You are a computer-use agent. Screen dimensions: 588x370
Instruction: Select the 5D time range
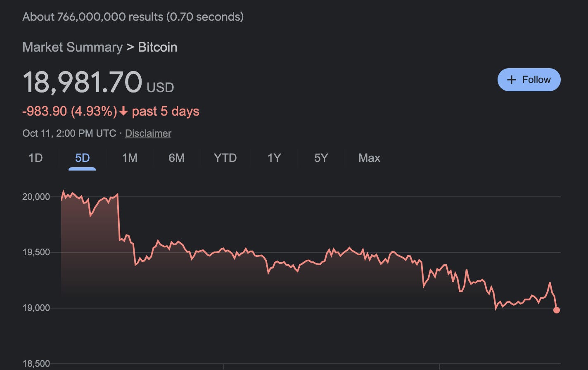[82, 158]
